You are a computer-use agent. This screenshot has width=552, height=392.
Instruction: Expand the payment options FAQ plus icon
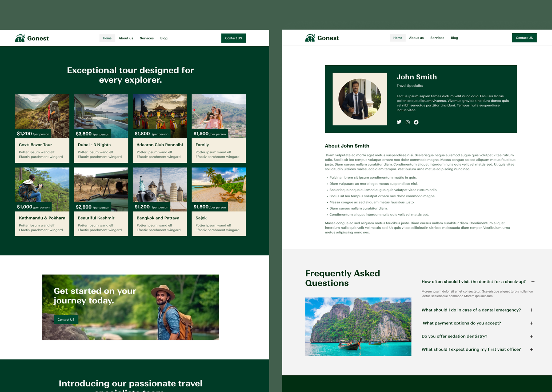pos(531,323)
